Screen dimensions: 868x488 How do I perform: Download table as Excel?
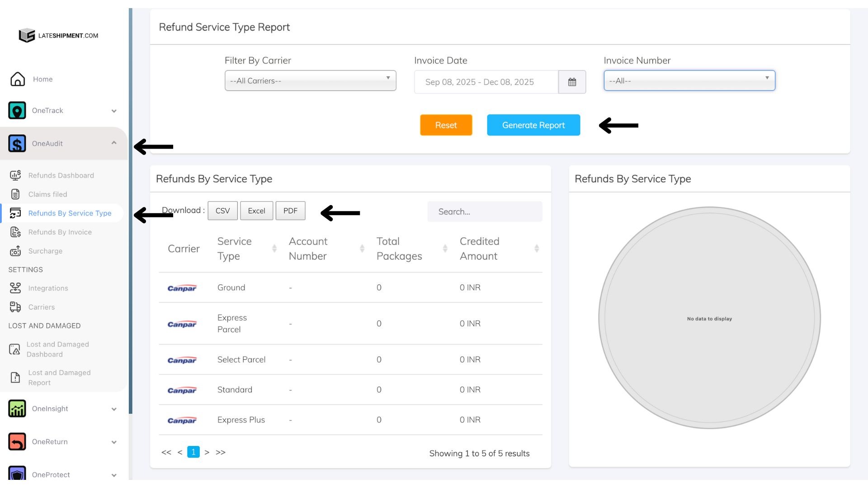point(256,211)
